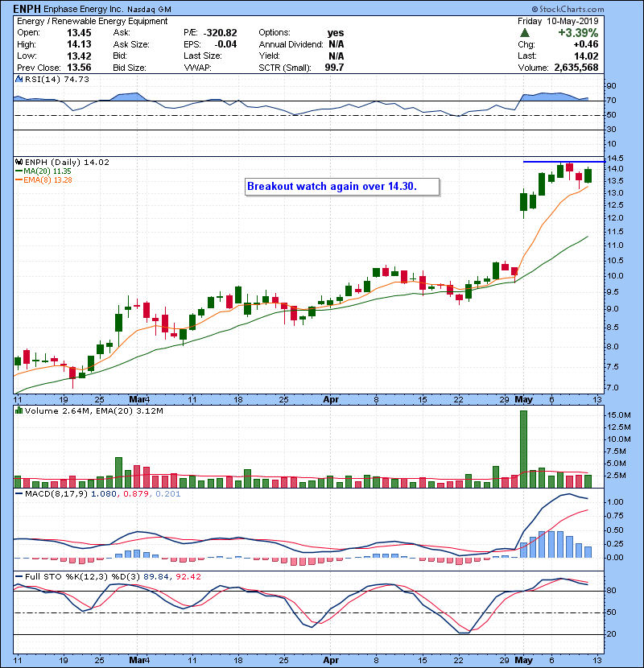Click the blue resistance line near 14.30
The image size is (644, 668).
click(x=563, y=162)
